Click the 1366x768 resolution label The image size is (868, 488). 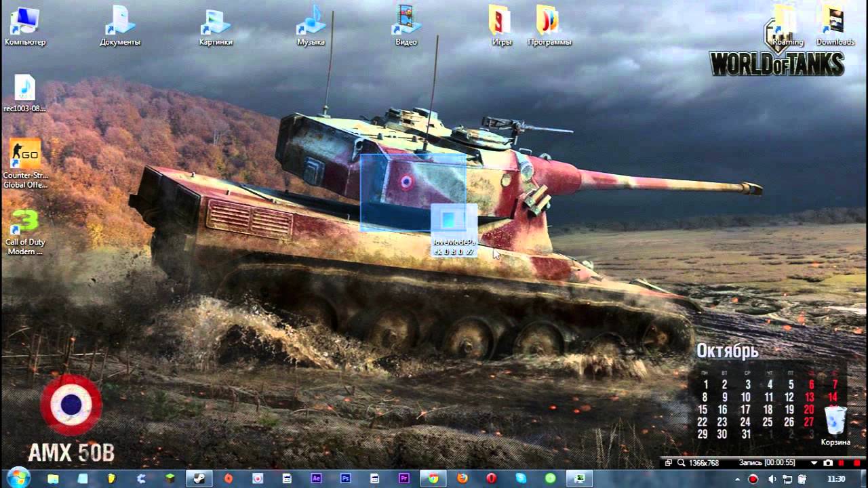click(x=704, y=463)
